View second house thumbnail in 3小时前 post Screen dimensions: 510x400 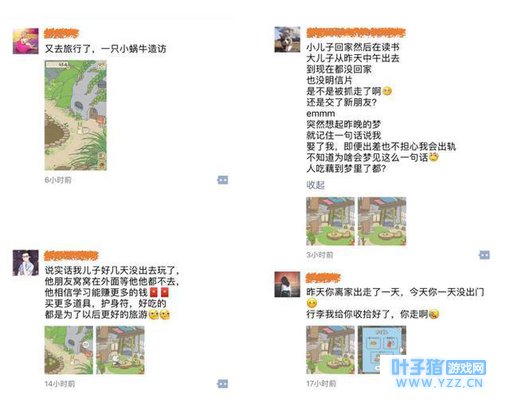[x=382, y=221]
